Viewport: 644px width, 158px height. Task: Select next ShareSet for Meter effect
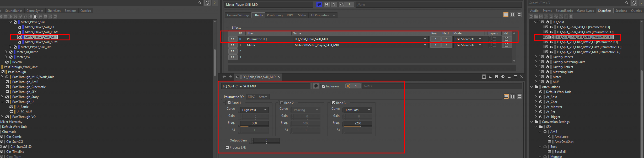[x=446, y=45]
